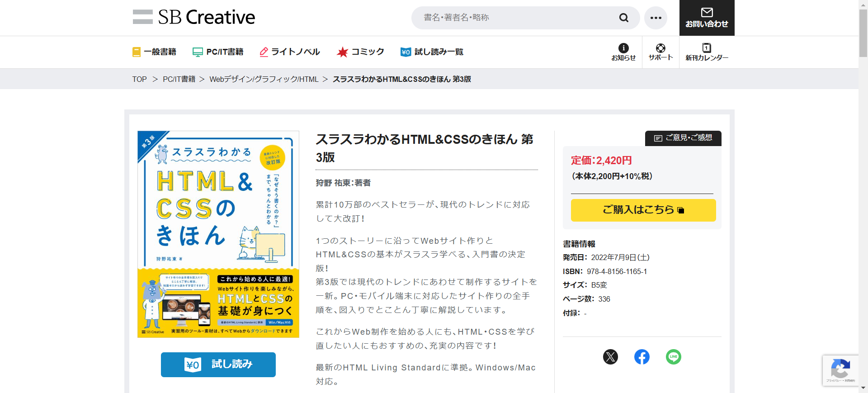Click the book cover thumbnail
This screenshot has height=393, width=868.
point(218,234)
